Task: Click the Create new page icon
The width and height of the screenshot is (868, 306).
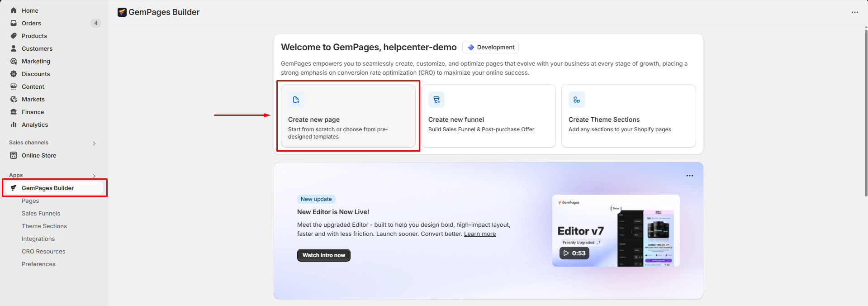Action: point(296,100)
